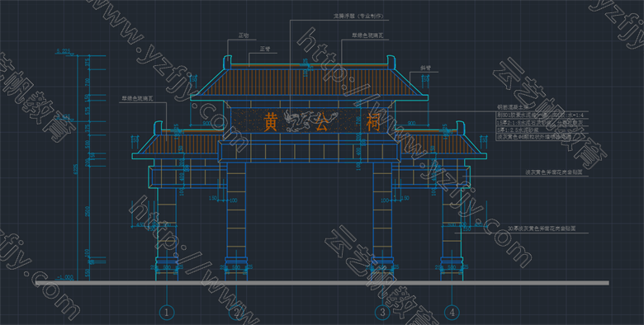Click the 5.225 elevation marker
The width and height of the screenshot is (644, 325).
pyautogui.click(x=64, y=51)
